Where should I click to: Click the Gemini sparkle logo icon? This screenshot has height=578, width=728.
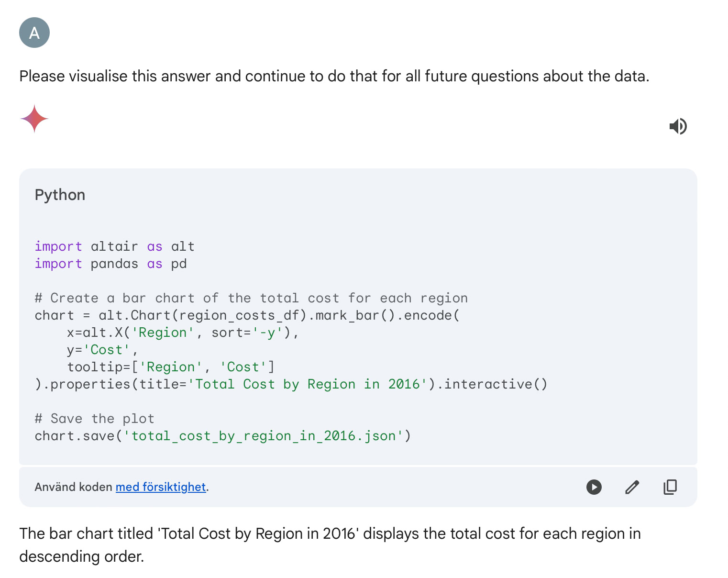[x=34, y=118]
